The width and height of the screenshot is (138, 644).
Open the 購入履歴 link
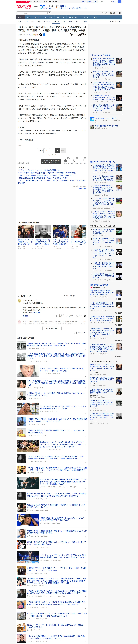(x=112, y=13)
